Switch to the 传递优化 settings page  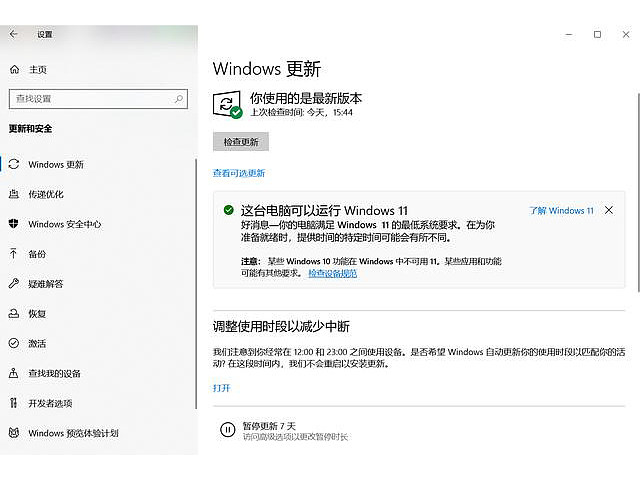click(x=46, y=194)
